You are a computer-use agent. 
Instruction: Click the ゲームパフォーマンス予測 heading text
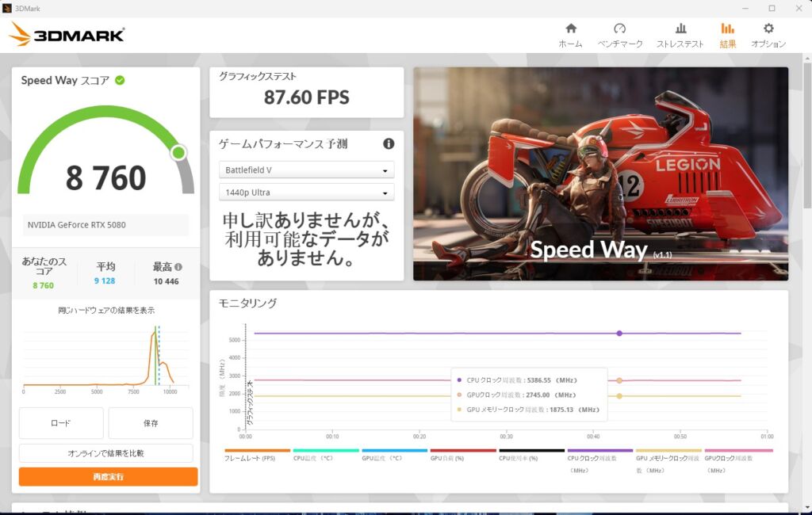pos(283,144)
